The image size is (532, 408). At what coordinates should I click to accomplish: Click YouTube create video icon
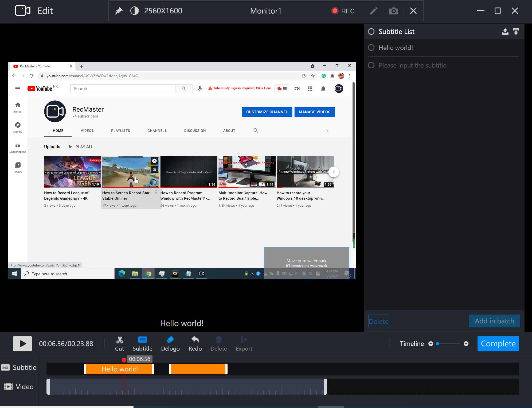[x=297, y=89]
